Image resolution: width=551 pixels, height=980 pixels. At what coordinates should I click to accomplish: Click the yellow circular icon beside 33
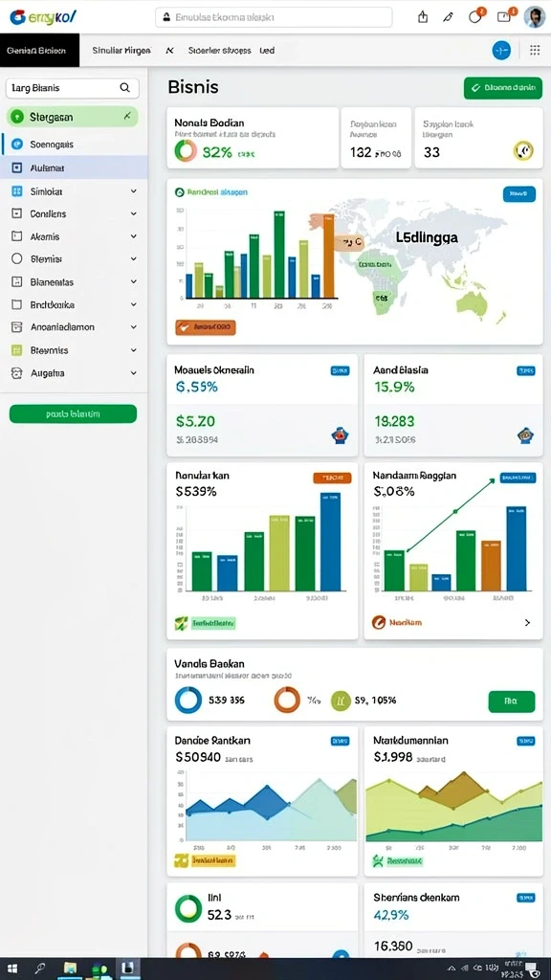point(523,150)
